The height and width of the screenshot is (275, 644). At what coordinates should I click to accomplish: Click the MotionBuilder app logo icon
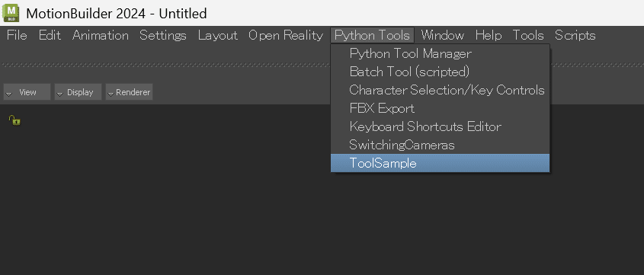(x=10, y=13)
